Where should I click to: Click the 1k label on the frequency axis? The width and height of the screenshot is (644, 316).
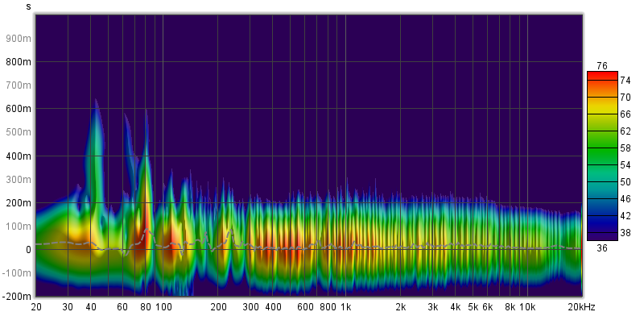click(x=346, y=307)
